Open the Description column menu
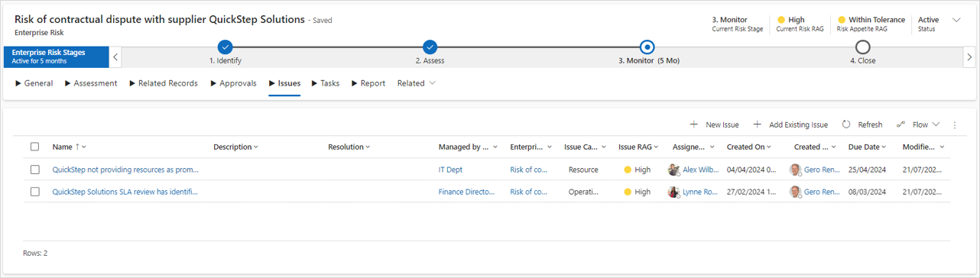Screen dimensions: 980x278 coord(235,147)
